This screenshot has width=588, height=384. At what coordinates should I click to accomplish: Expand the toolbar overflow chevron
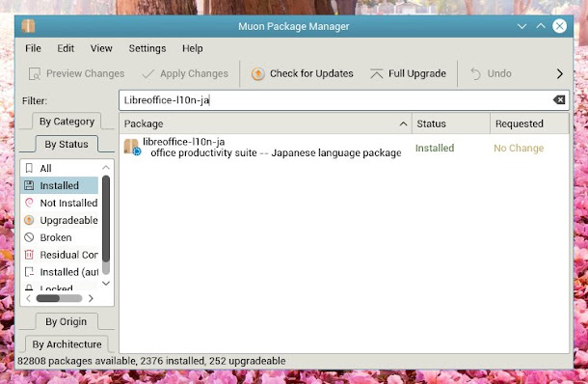point(559,74)
